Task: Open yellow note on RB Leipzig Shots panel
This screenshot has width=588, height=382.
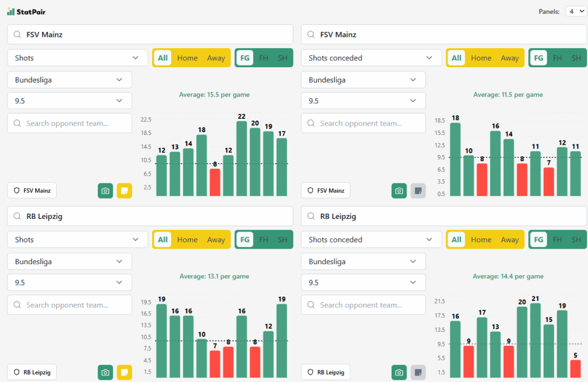Action: pyautogui.click(x=125, y=372)
